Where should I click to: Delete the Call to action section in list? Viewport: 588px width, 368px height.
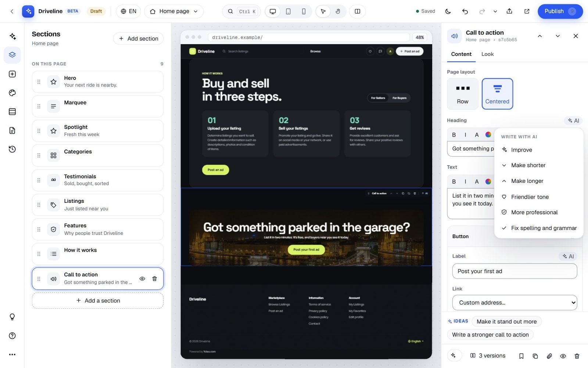[154, 279]
